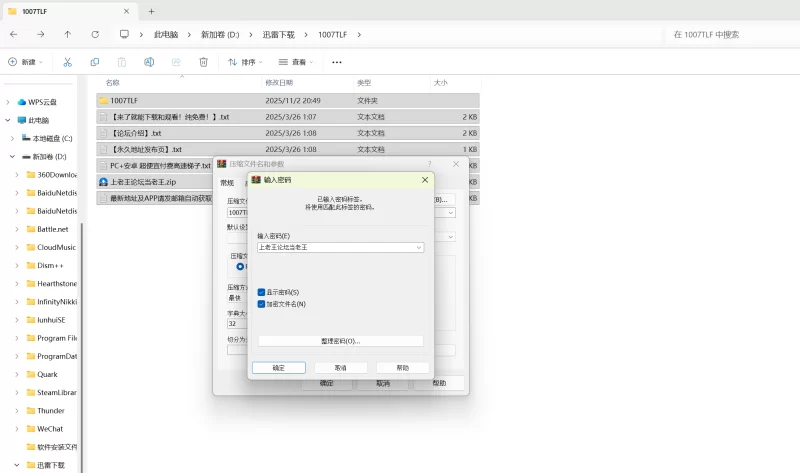This screenshot has height=473, width=800.
Task: Close the 输入密码 password dialog
Action: 424,180
